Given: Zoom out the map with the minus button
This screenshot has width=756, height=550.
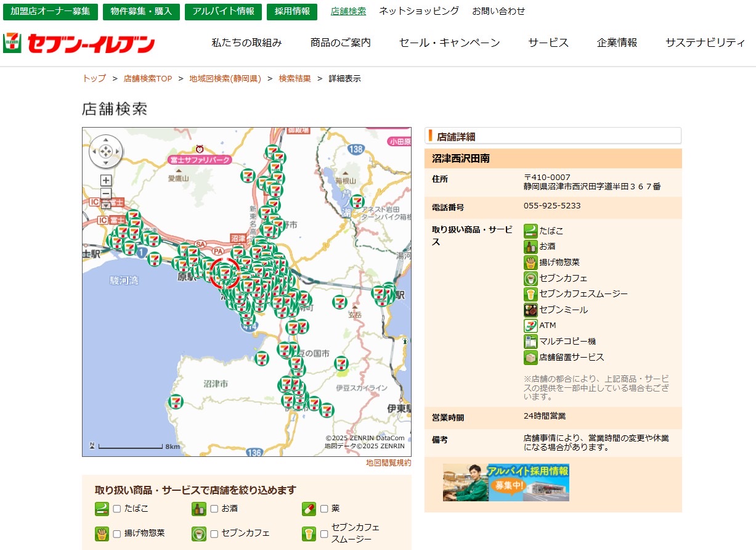Looking at the screenshot, I should (x=106, y=193).
